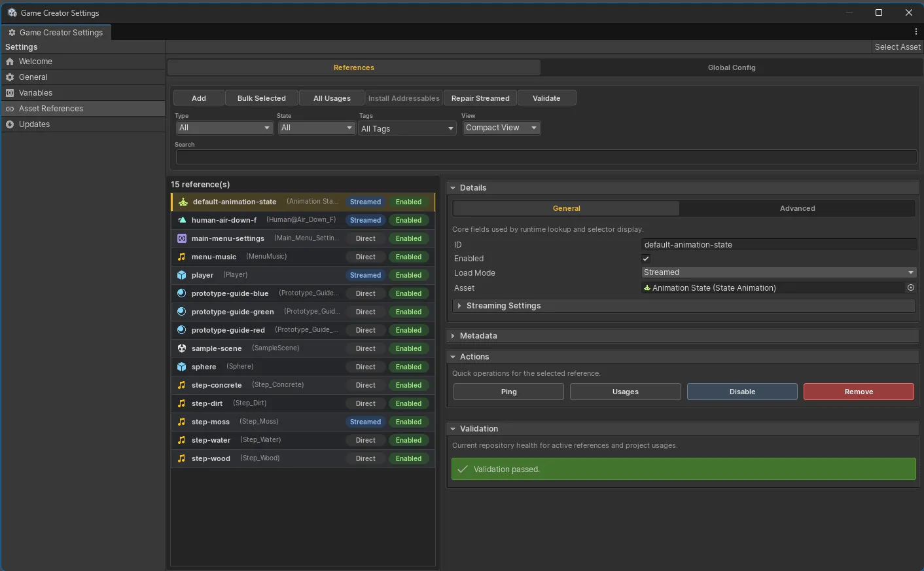Click the Disable action button

pyautogui.click(x=742, y=392)
